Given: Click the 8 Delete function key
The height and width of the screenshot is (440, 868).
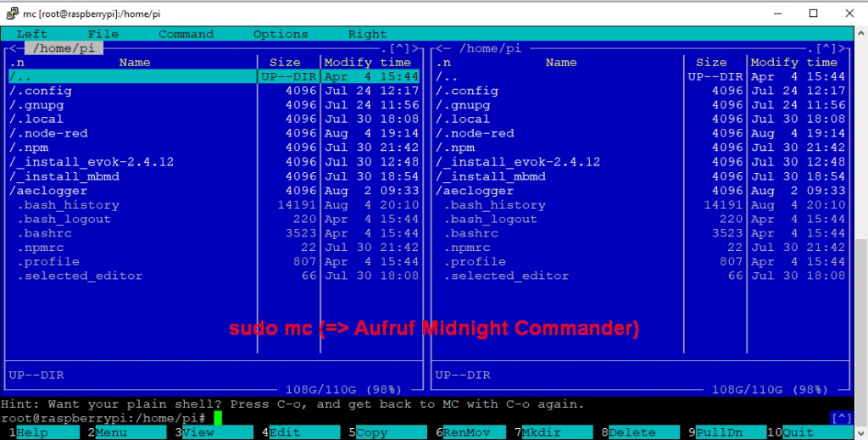Looking at the screenshot, I should (x=640, y=432).
